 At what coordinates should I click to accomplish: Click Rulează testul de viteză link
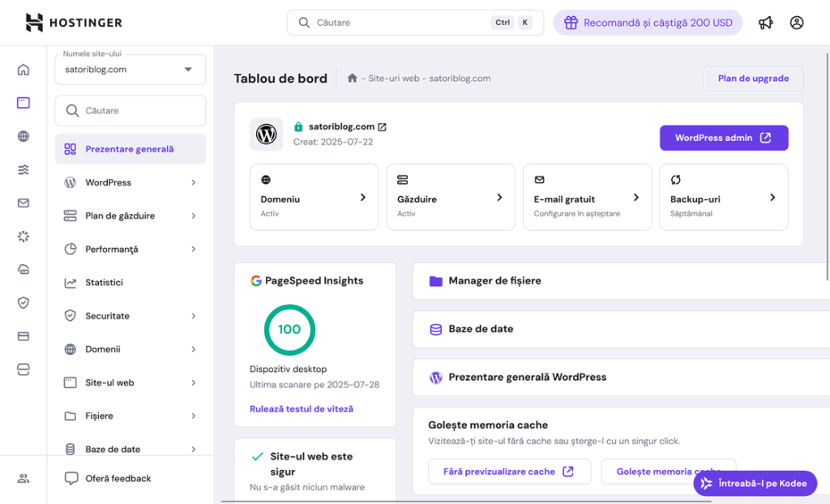[x=302, y=408]
